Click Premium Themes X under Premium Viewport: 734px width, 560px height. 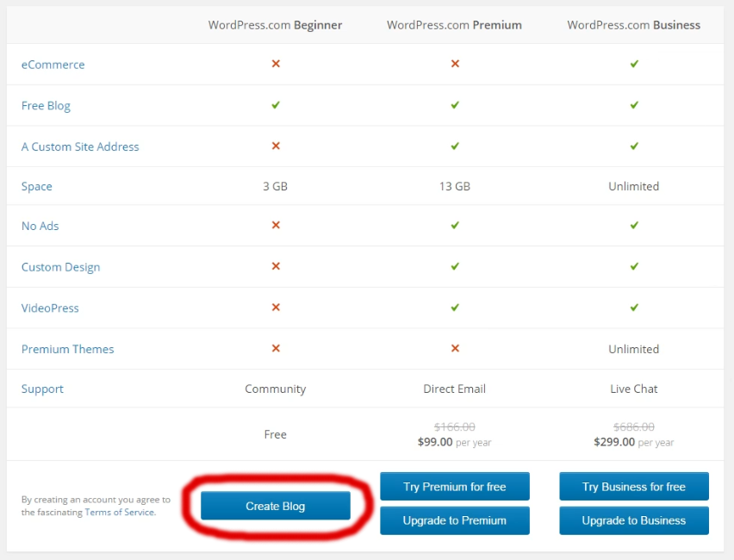click(x=455, y=348)
